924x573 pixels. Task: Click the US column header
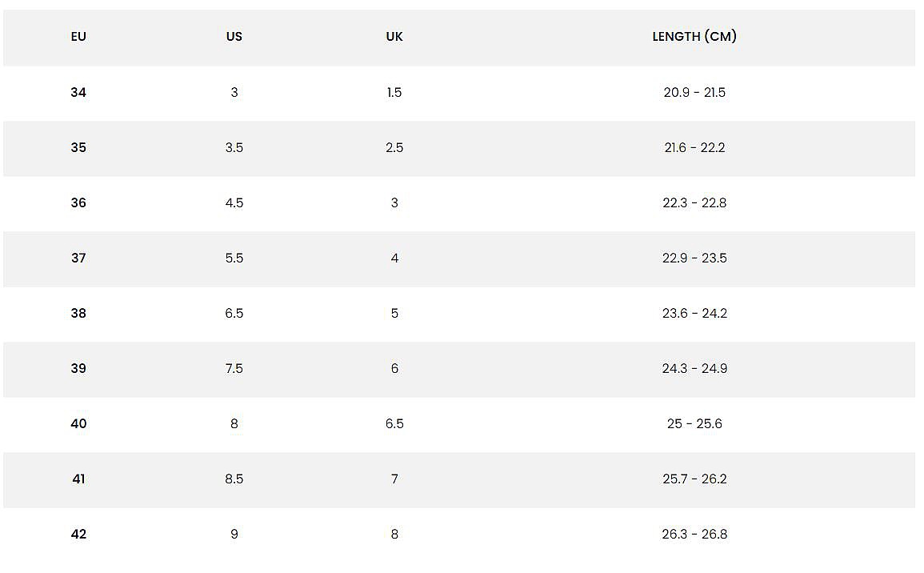tap(234, 37)
